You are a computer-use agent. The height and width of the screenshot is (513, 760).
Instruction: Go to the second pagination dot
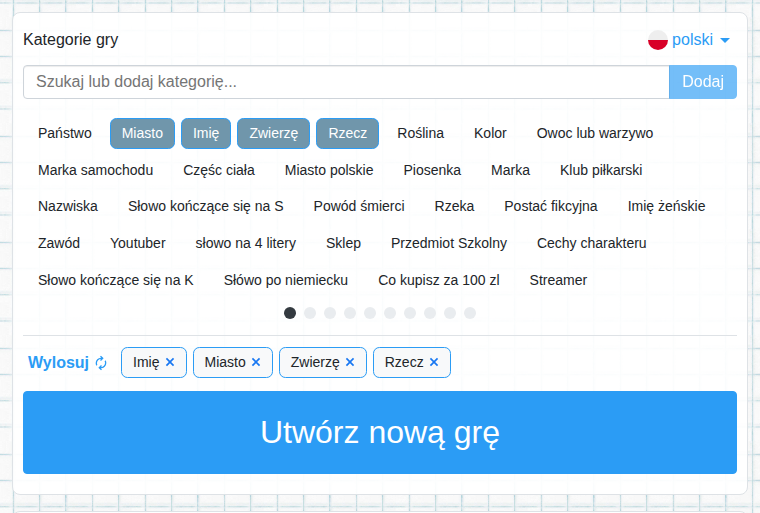pyautogui.click(x=310, y=313)
